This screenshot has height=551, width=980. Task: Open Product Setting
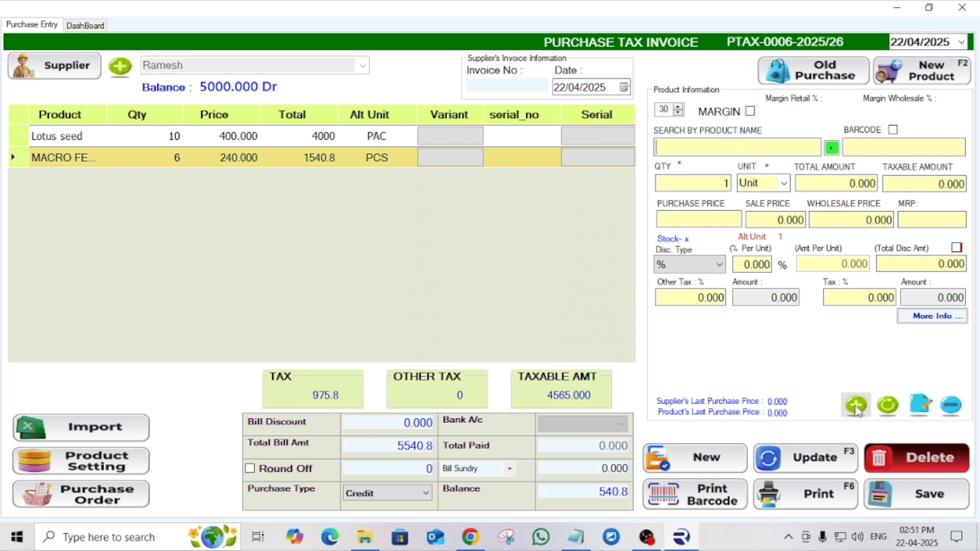pos(81,461)
